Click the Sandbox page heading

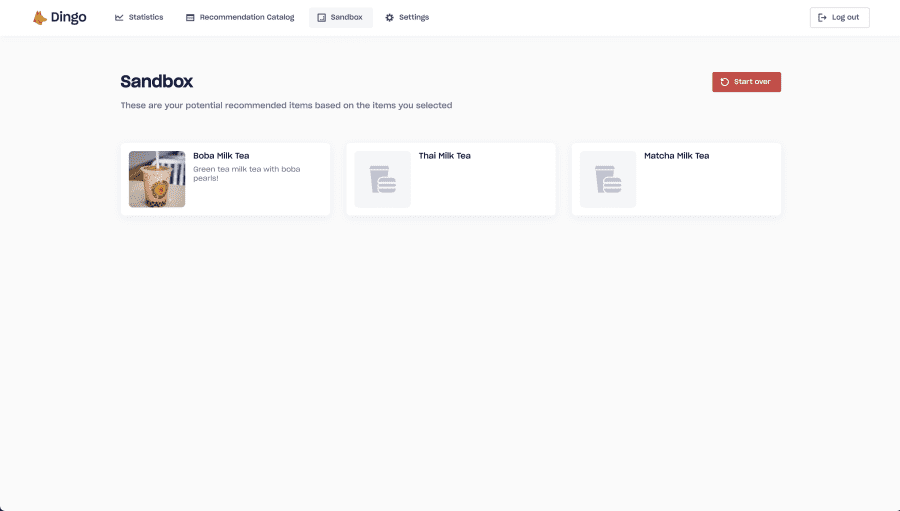coord(157,82)
